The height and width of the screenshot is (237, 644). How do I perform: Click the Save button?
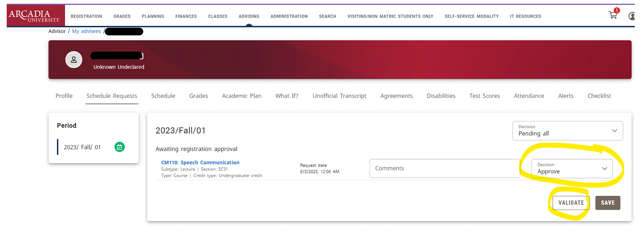pos(608,203)
